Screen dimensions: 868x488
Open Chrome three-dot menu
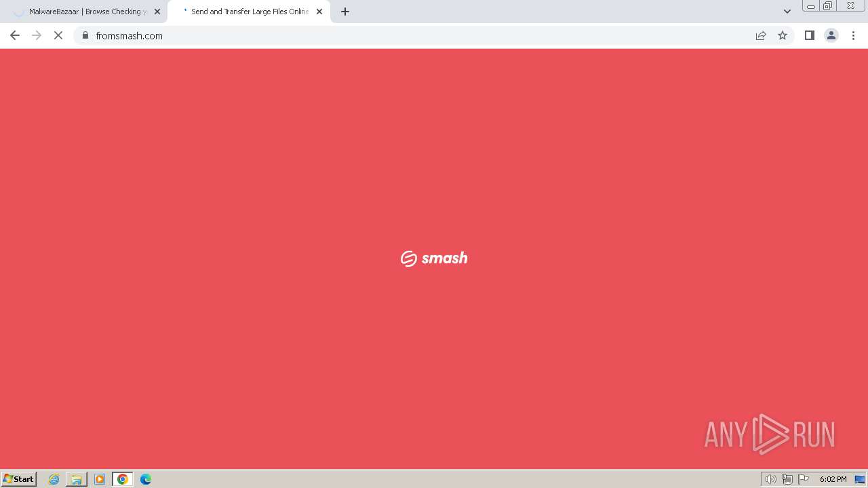click(x=853, y=35)
